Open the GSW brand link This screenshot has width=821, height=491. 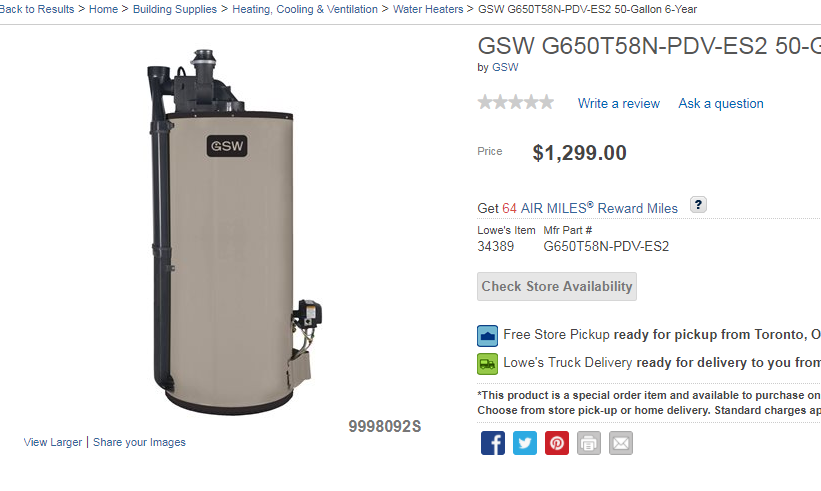click(x=505, y=67)
